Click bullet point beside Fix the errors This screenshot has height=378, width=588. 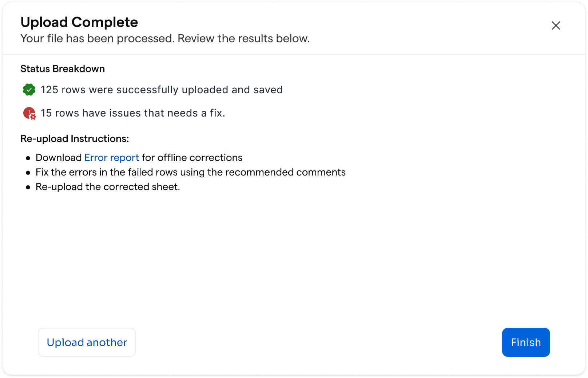click(28, 173)
